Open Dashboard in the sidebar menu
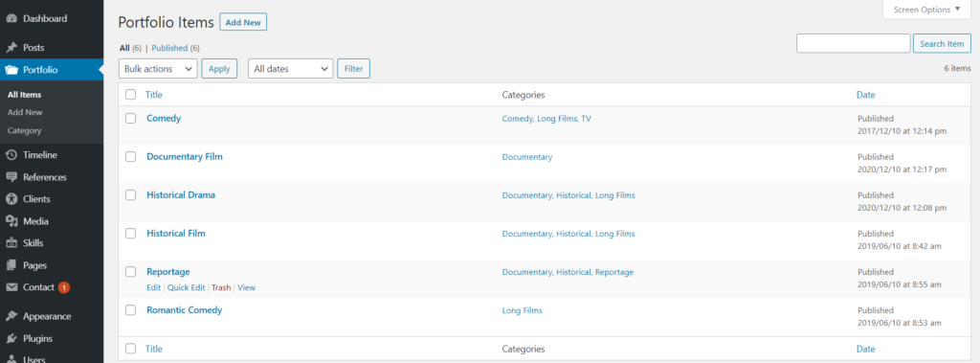Image resolution: width=980 pixels, height=363 pixels. click(45, 19)
